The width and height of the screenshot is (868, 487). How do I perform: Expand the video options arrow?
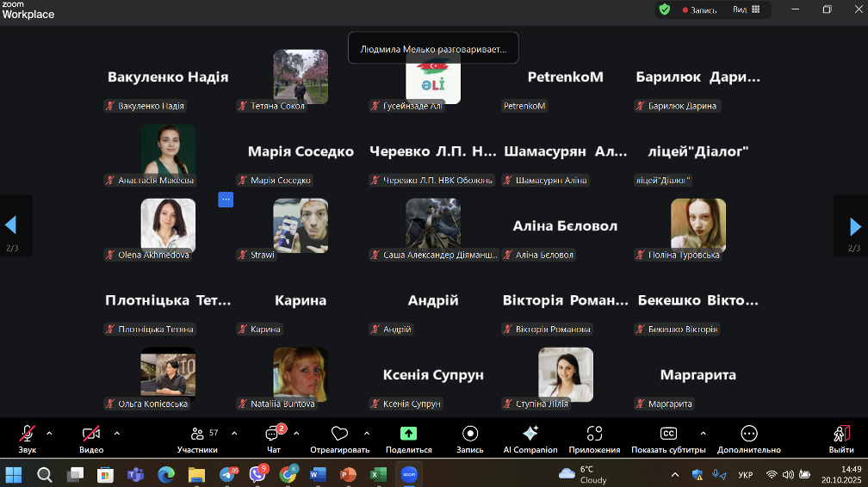[117, 433]
